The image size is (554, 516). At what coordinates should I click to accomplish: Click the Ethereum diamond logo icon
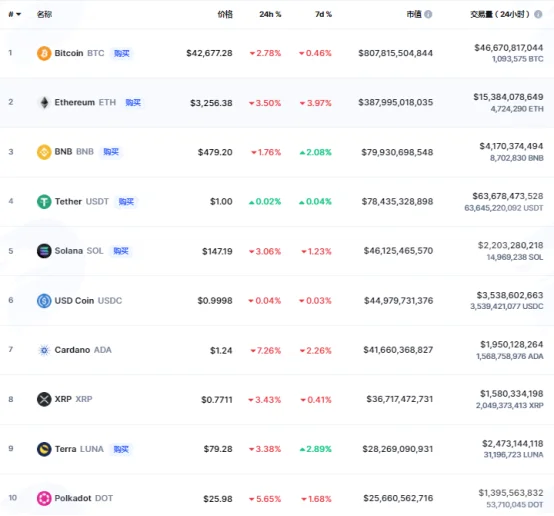[x=44, y=102]
